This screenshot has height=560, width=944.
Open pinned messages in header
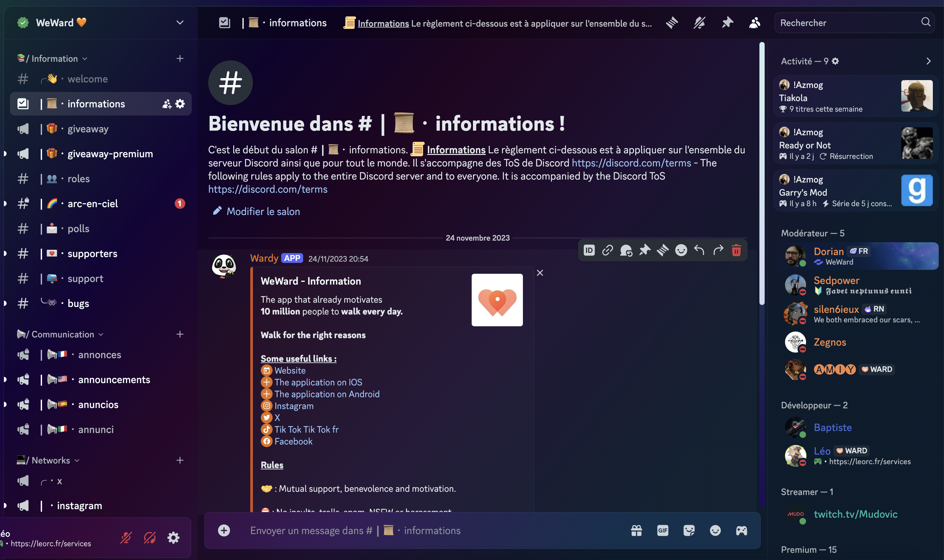coord(727,23)
